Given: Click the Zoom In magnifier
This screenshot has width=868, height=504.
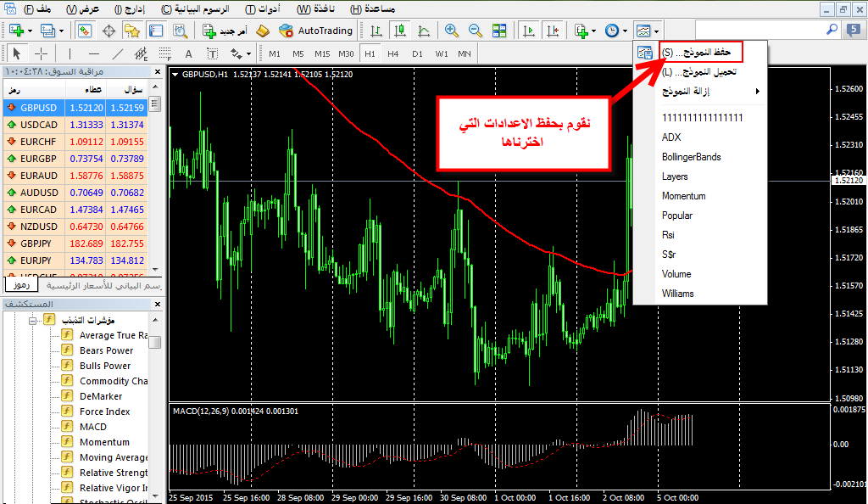Looking at the screenshot, I should (x=452, y=31).
